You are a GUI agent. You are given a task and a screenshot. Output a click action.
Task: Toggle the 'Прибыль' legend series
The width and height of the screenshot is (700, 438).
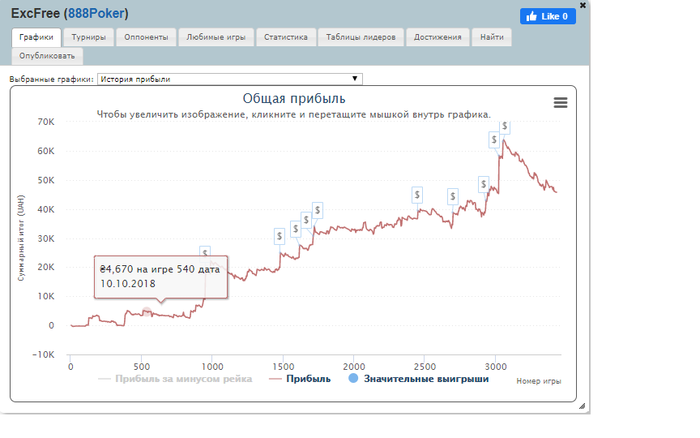pyautogui.click(x=298, y=379)
